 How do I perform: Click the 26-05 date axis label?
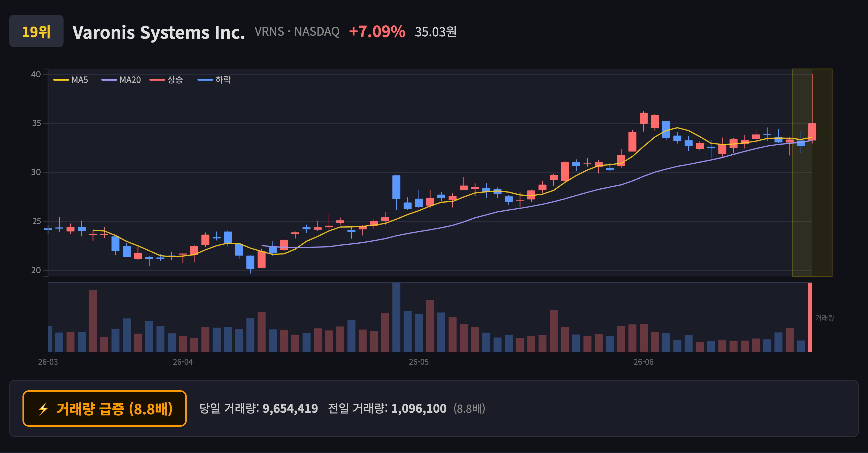pos(419,362)
